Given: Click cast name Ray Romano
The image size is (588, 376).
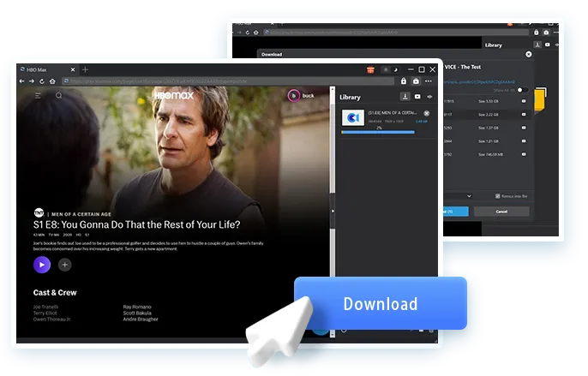Looking at the screenshot, I should [137, 307].
